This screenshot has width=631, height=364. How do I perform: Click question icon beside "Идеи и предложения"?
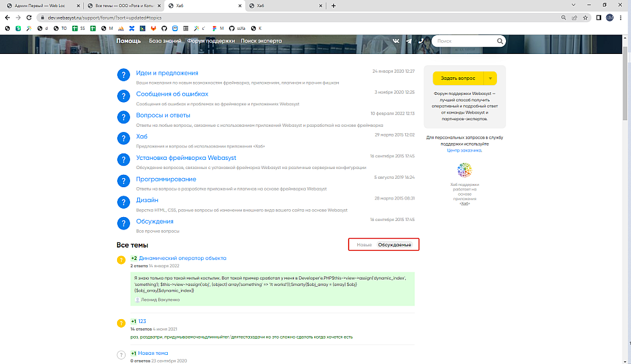(x=124, y=75)
